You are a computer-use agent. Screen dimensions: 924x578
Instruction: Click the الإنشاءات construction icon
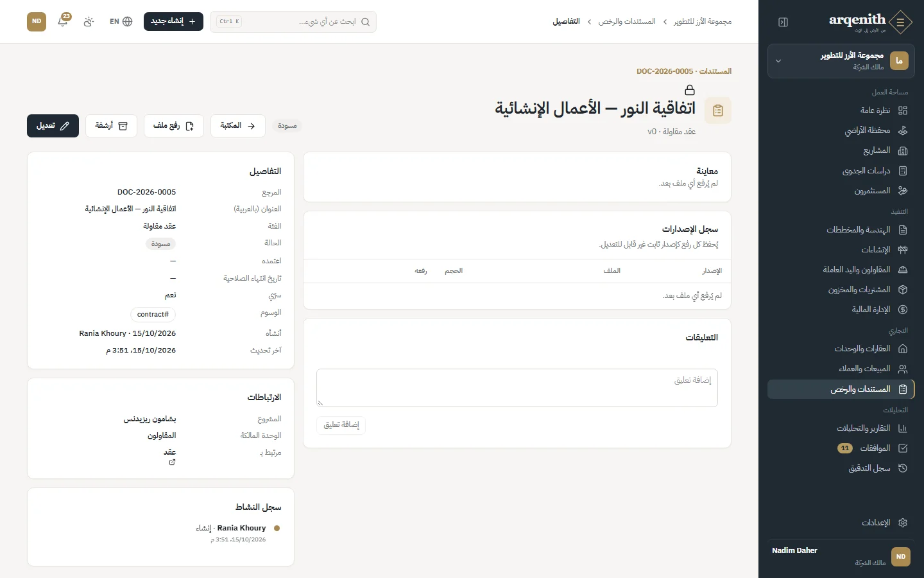click(903, 250)
